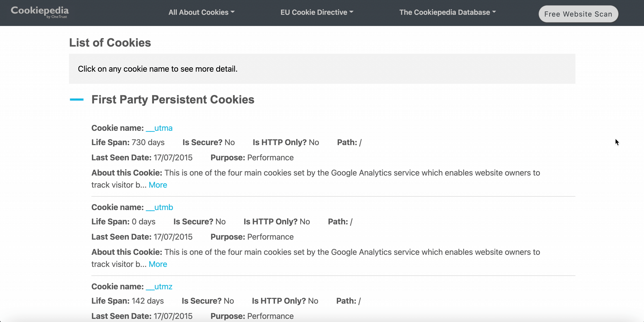The image size is (644, 322).
Task: Click the 730 days Life Span value
Action: [148, 142]
